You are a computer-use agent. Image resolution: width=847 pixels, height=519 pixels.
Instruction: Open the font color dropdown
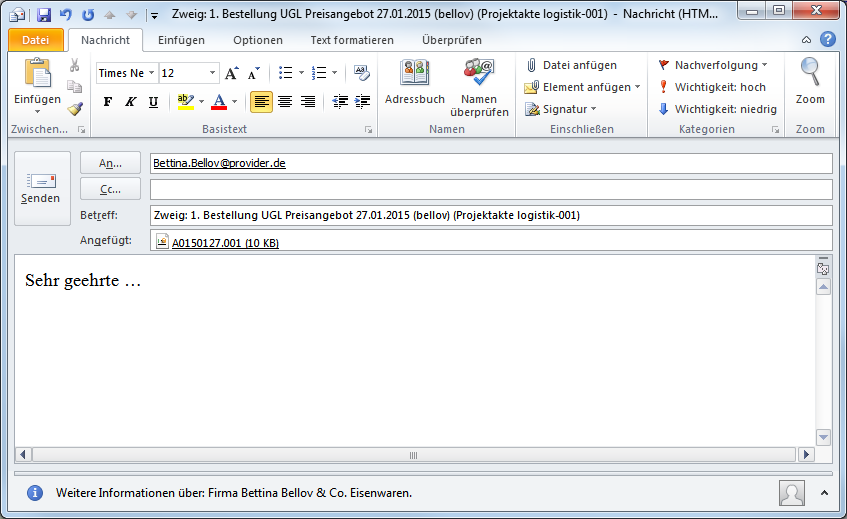tap(234, 102)
